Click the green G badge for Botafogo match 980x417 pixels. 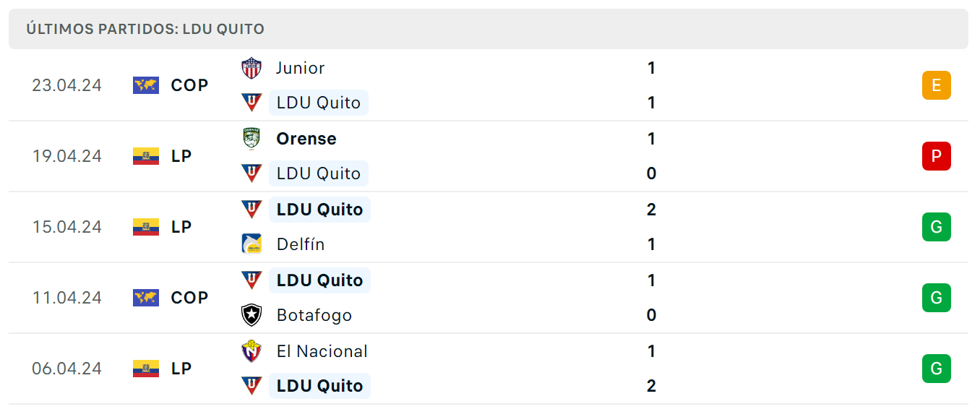(936, 298)
